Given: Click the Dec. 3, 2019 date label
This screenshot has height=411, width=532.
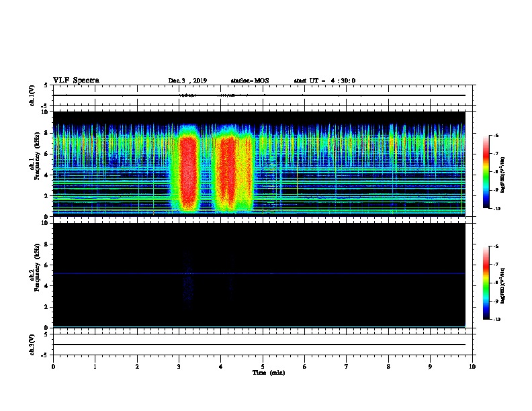Looking at the screenshot, I should pos(187,81).
